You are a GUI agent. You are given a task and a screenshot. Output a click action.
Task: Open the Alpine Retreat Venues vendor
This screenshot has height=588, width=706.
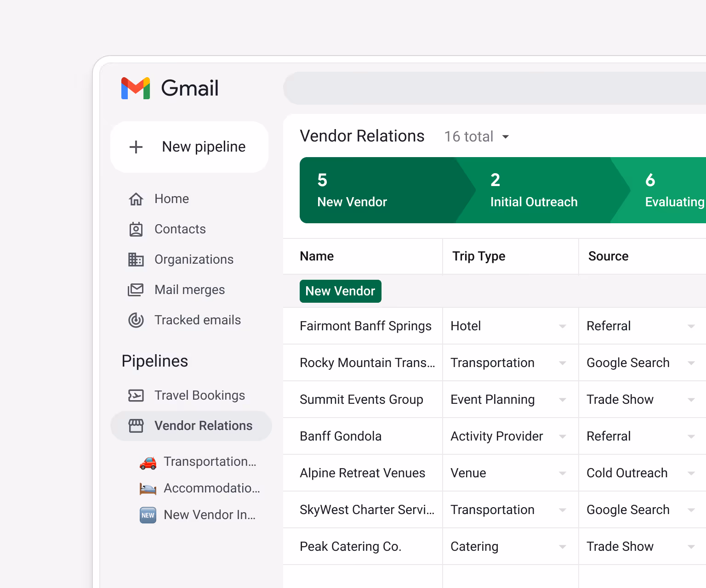click(x=363, y=473)
